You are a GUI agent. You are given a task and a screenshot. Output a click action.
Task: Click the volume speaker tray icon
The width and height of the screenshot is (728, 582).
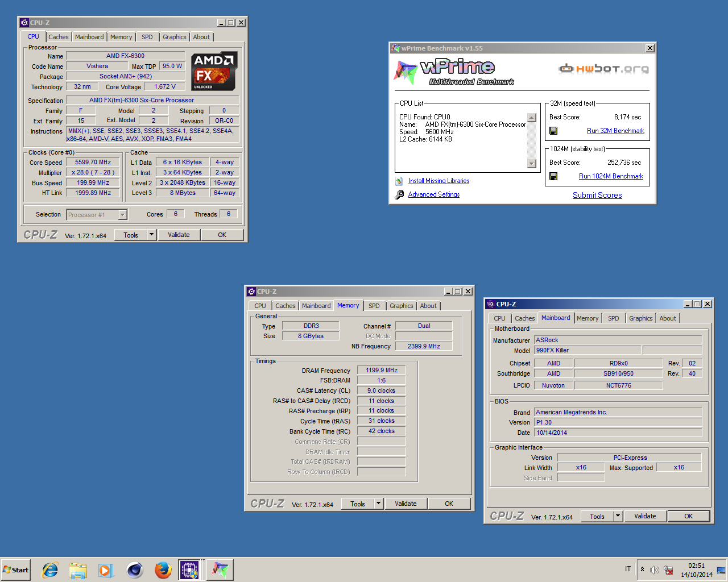click(655, 569)
